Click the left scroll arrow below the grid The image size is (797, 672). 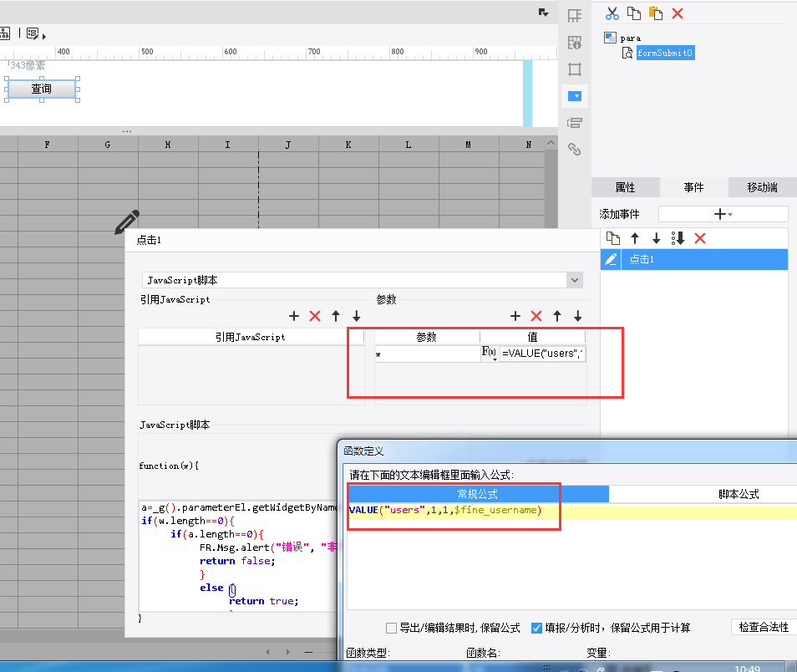point(268,652)
